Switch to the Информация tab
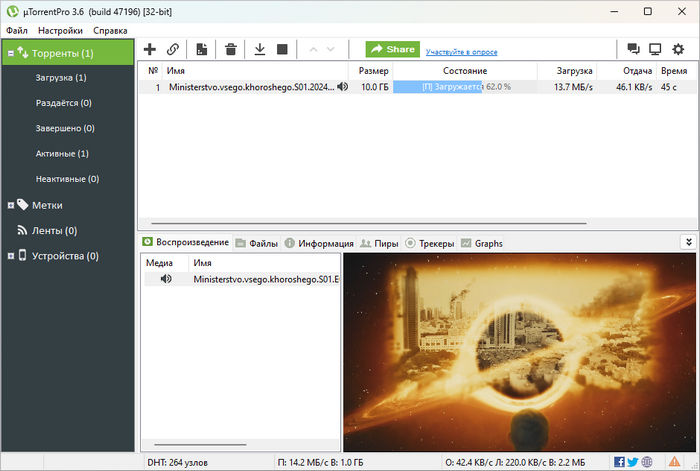 [x=319, y=243]
